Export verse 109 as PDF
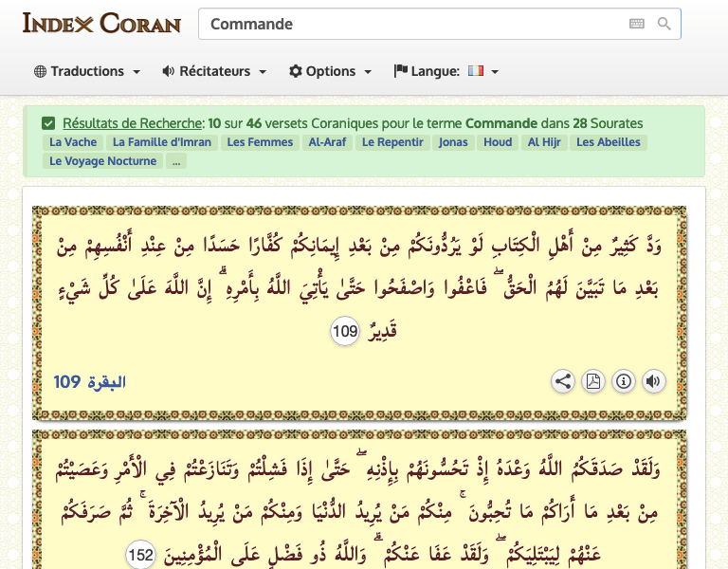The width and height of the screenshot is (728, 569). (593, 381)
